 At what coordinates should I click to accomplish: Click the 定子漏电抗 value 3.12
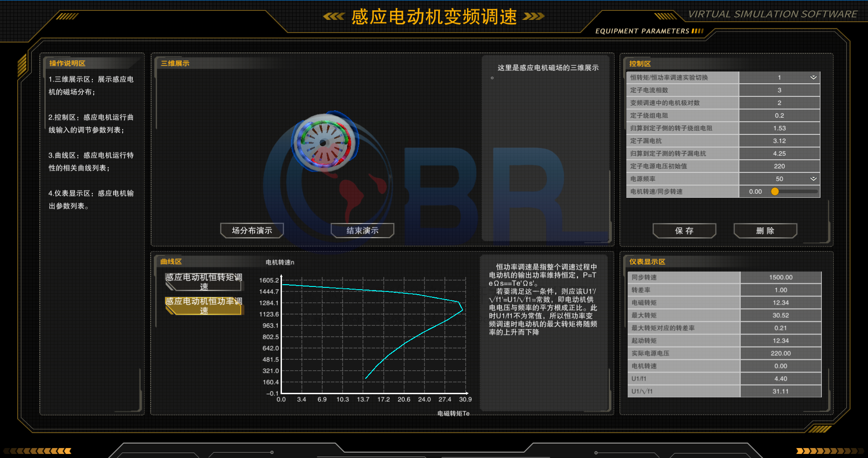(x=779, y=141)
